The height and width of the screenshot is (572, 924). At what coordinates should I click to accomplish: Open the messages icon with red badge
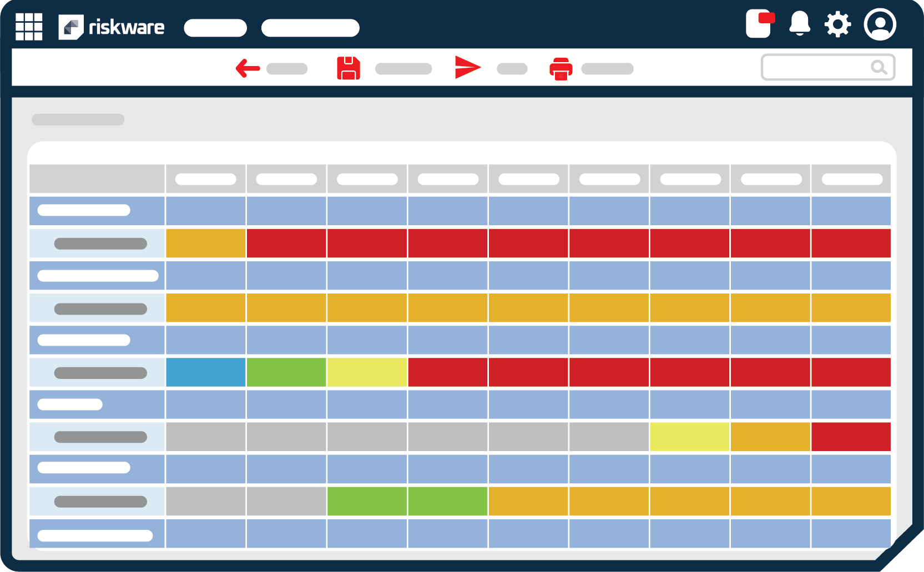[x=759, y=24]
